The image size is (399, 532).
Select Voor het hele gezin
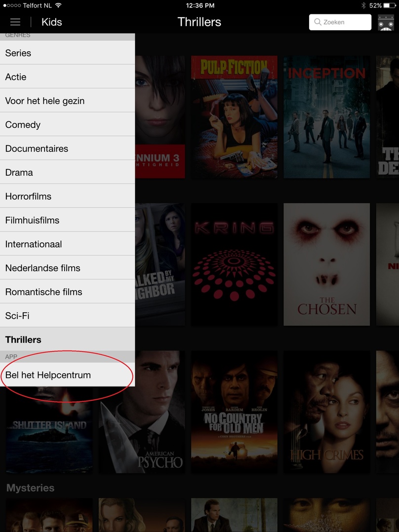pyautogui.click(x=67, y=101)
